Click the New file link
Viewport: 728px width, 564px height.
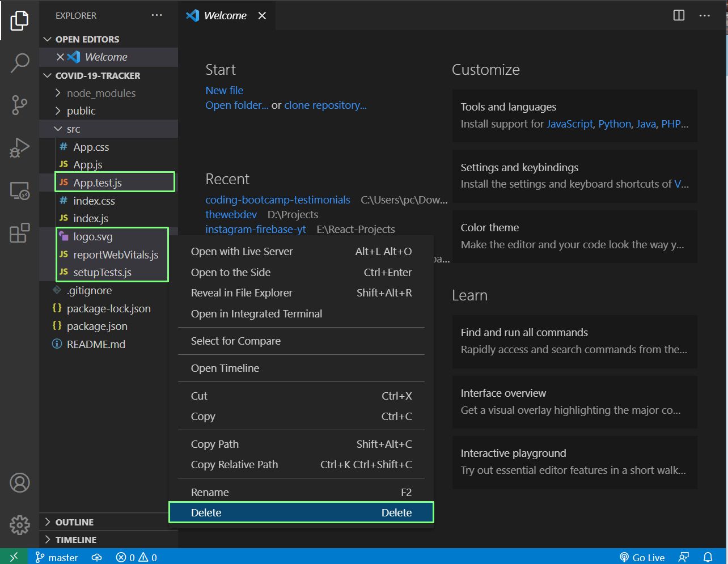[225, 90]
